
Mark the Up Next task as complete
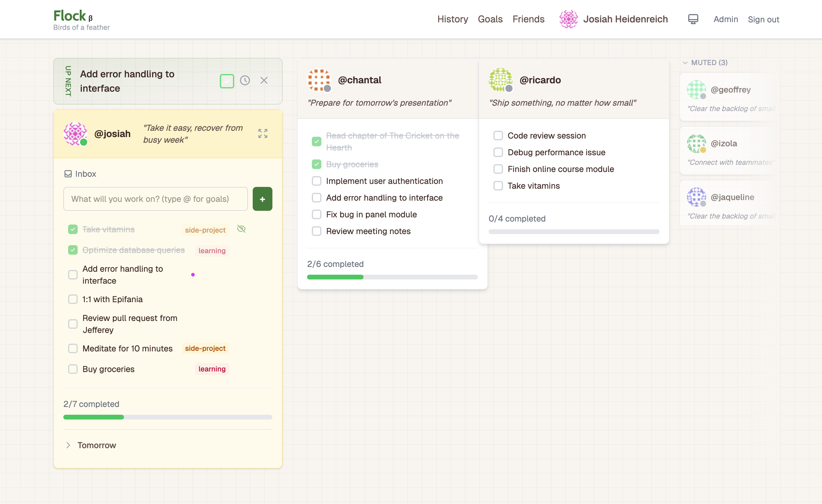tap(227, 80)
